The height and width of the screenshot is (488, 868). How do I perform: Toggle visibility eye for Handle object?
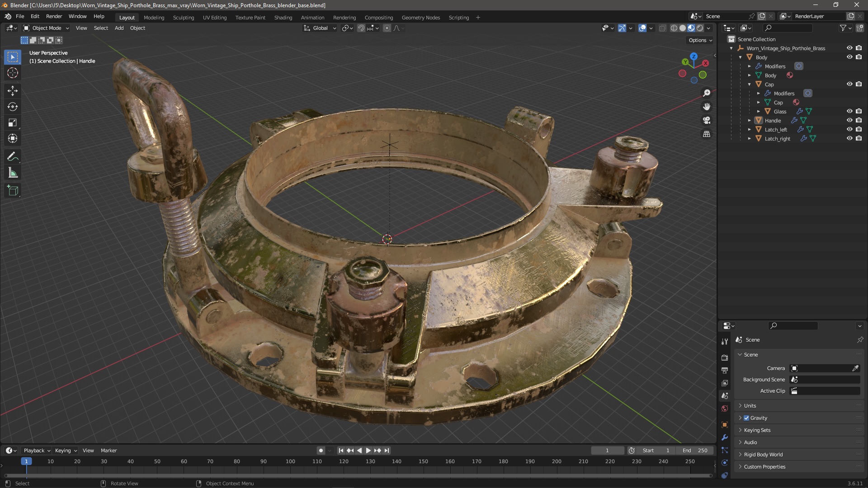pyautogui.click(x=849, y=120)
